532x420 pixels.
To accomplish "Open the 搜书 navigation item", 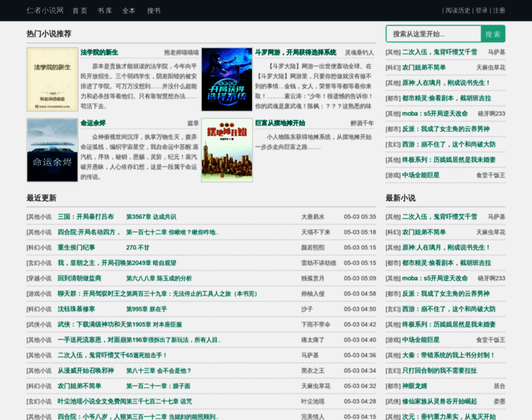I will click(x=153, y=10).
